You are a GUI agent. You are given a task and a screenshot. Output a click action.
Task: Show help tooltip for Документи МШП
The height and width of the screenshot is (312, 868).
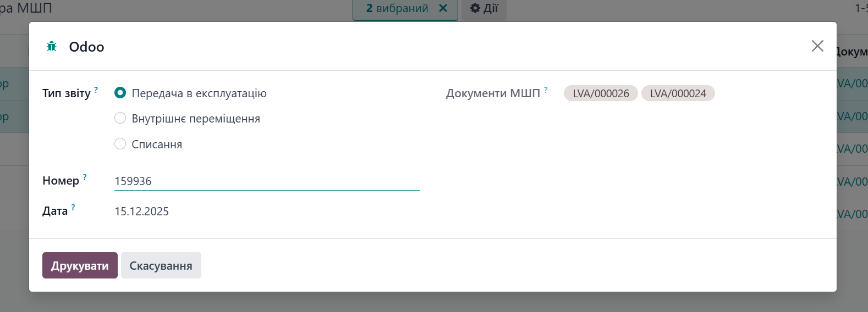point(546,90)
